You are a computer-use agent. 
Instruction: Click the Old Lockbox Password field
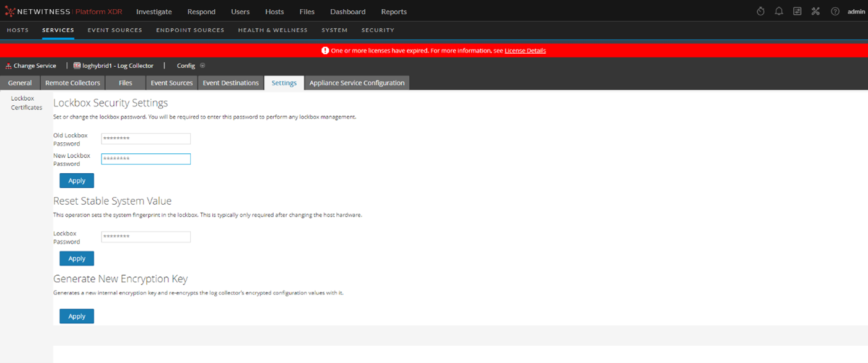pyautogui.click(x=145, y=139)
